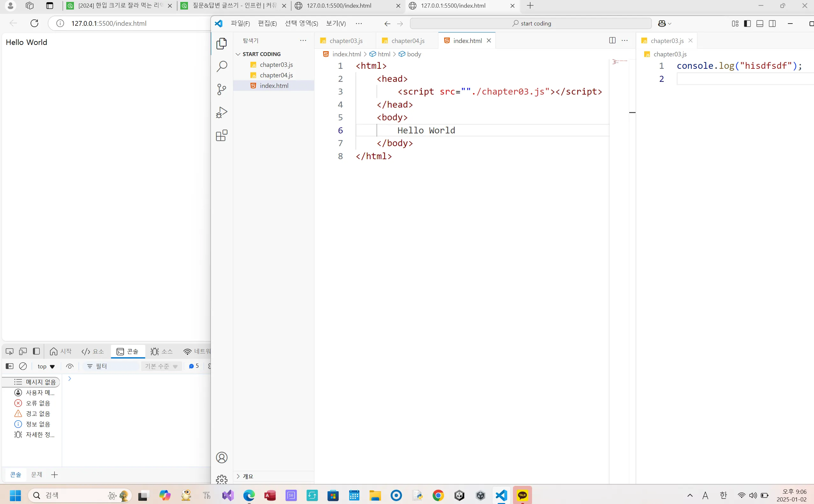This screenshot has width=814, height=504.
Task: Split the index.html editor right
Action: [612, 40]
